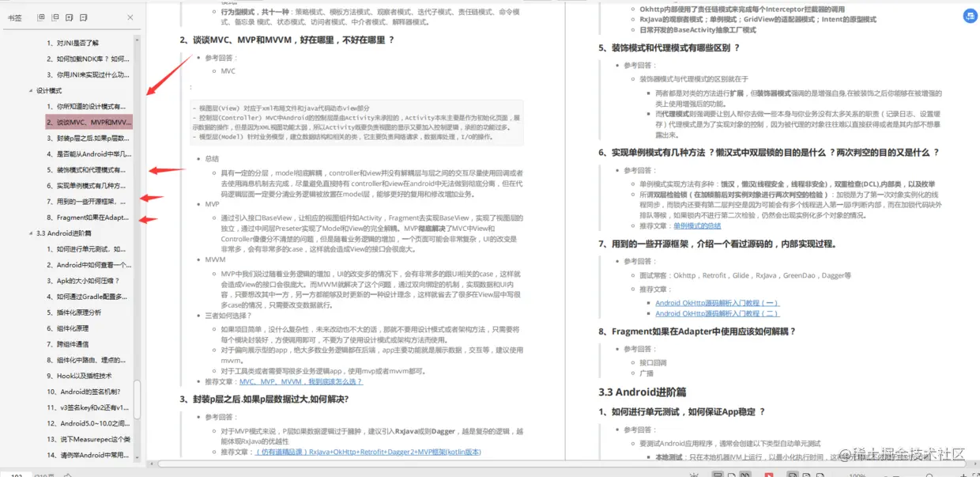Open bookmark 13、说下Measurepec这个类
Screen dimensions: 980x477
(x=89, y=439)
